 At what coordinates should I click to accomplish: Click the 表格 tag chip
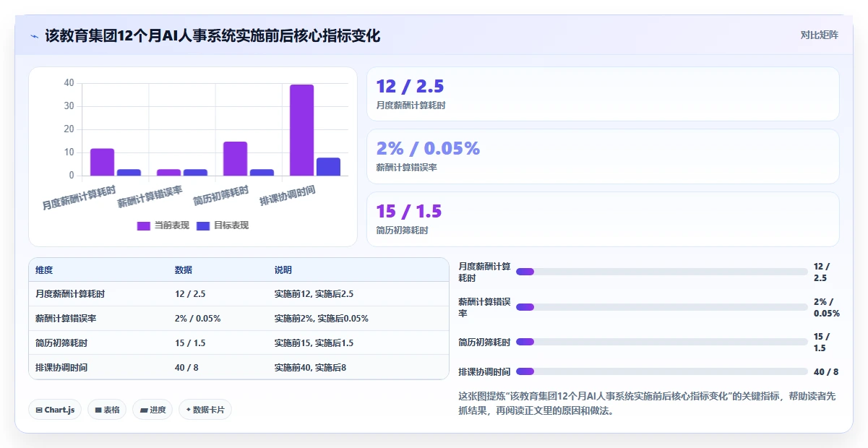tap(107, 410)
